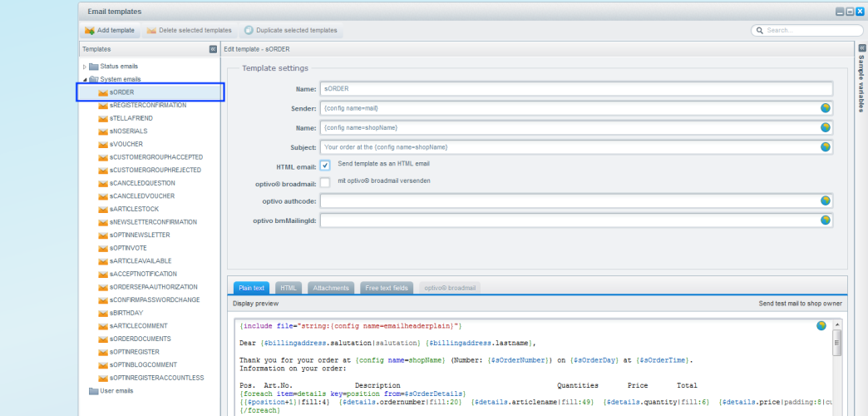
Task: Click globe icon in optivo bmMailingId field
Action: 826,220
